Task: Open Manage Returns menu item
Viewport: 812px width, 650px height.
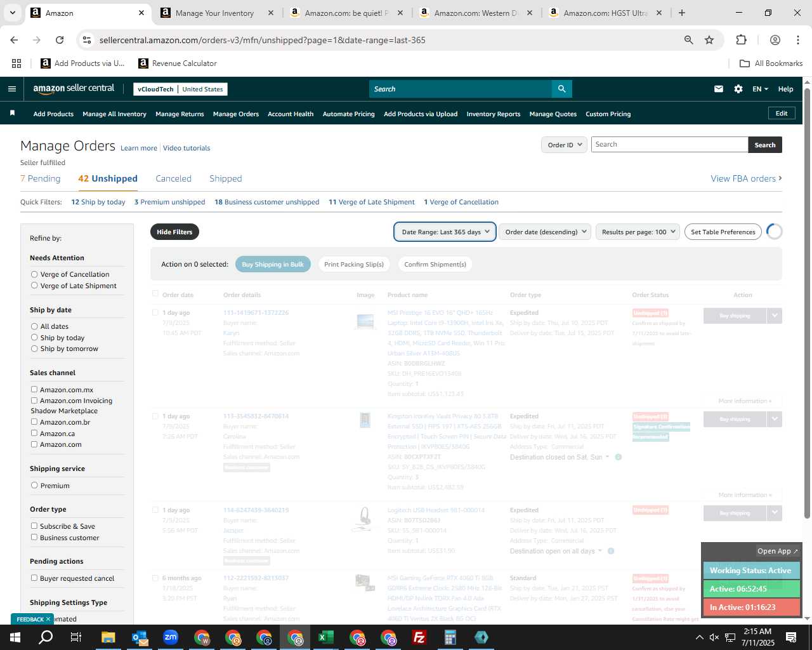Action: (180, 114)
